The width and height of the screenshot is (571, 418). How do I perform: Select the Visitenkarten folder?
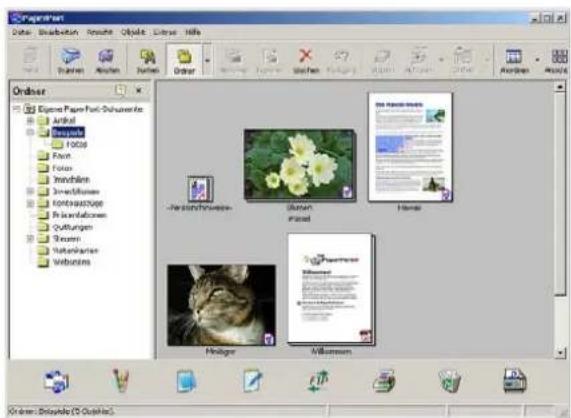(75, 251)
